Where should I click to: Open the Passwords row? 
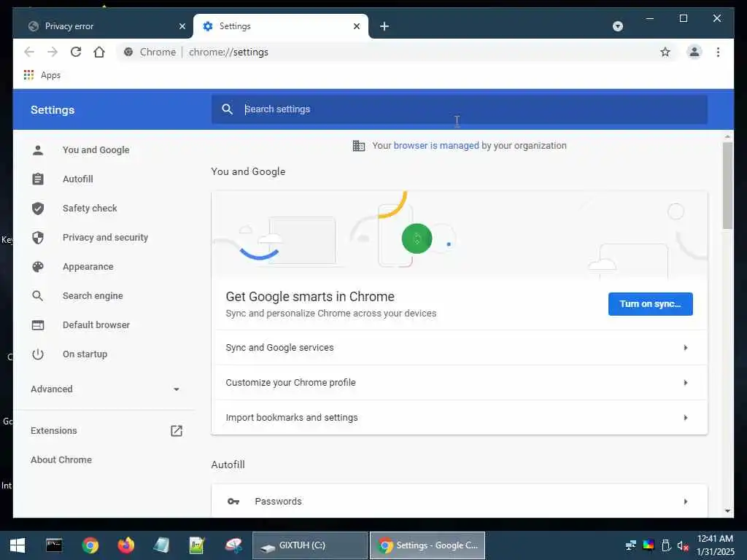(x=460, y=502)
